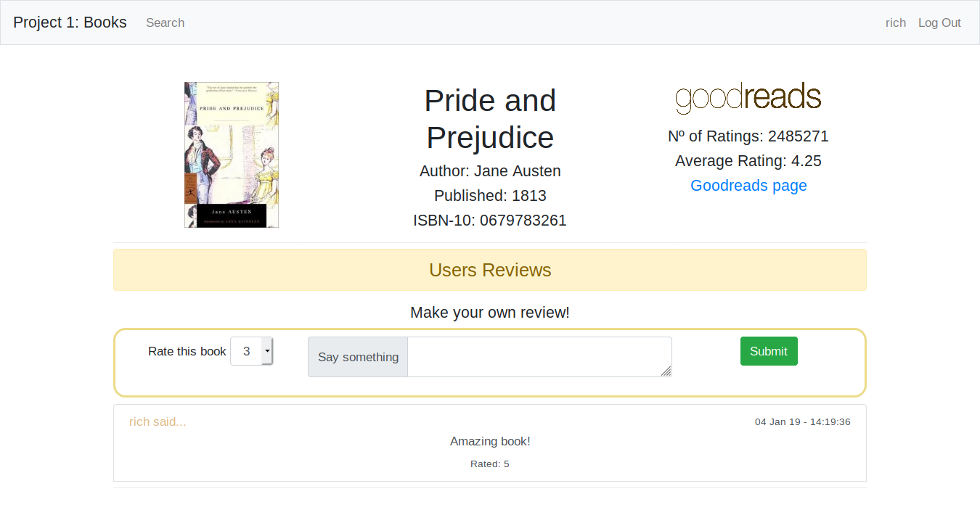Image resolution: width=980 pixels, height=531 pixels.
Task: Click the Project 1: Books brand
Action: pyautogui.click(x=70, y=22)
